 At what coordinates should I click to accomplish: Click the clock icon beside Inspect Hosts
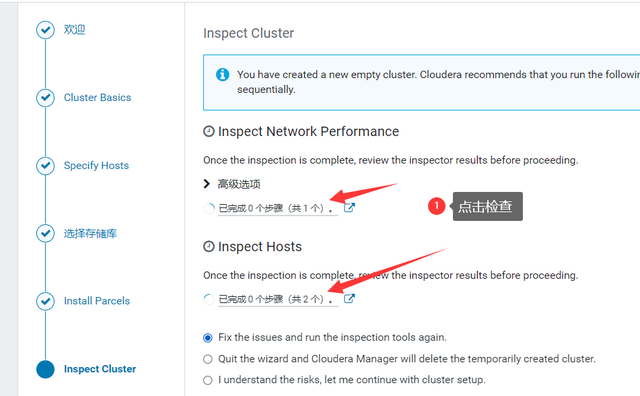(209, 247)
